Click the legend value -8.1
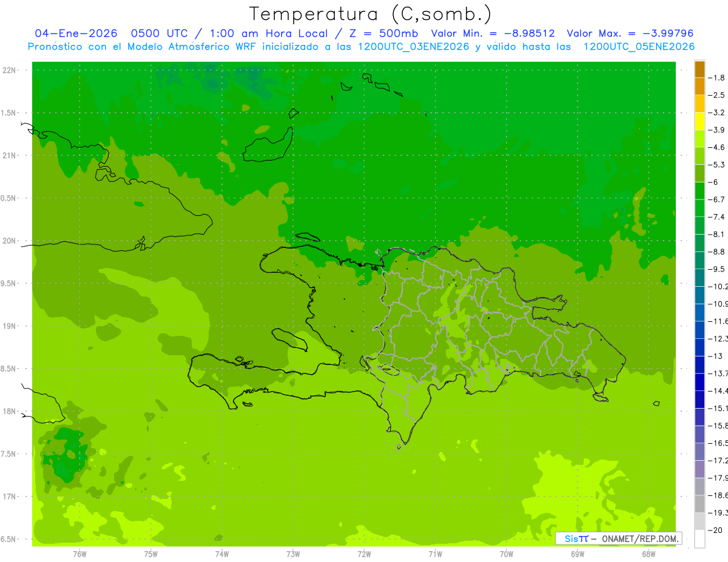Screen dimensions: 728x562 coord(716,234)
